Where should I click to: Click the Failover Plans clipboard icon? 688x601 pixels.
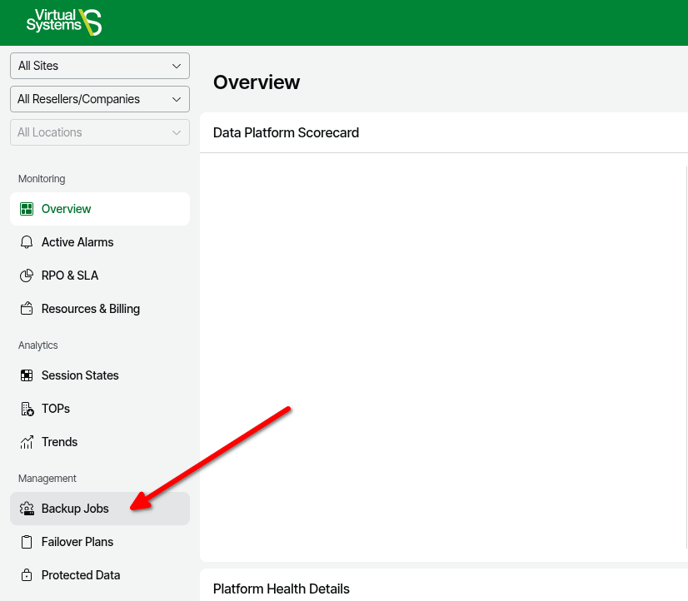[27, 542]
